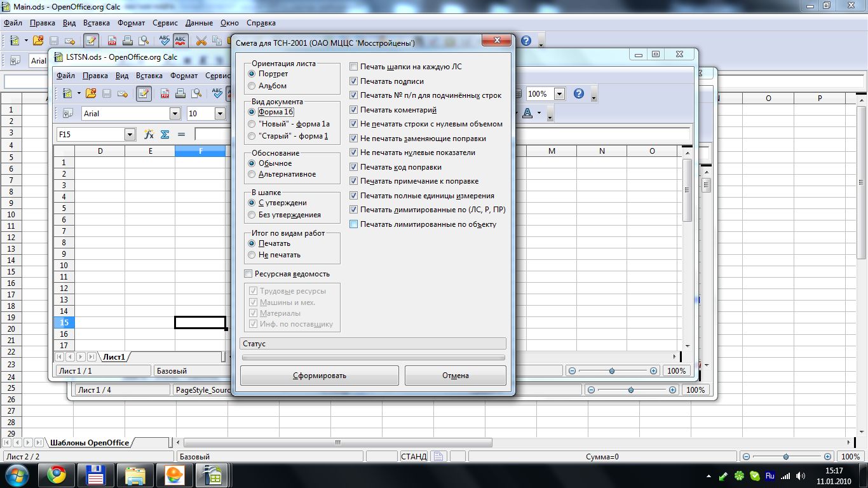This screenshot has height=488, width=868.
Task: Click Edit File icon in Main.ods toolbar
Action: [91, 41]
